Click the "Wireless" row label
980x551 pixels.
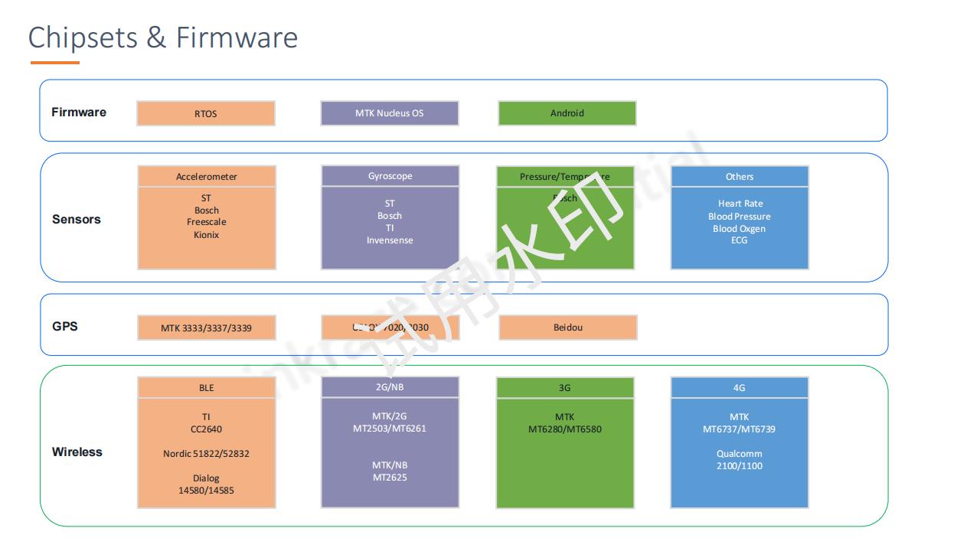click(77, 452)
